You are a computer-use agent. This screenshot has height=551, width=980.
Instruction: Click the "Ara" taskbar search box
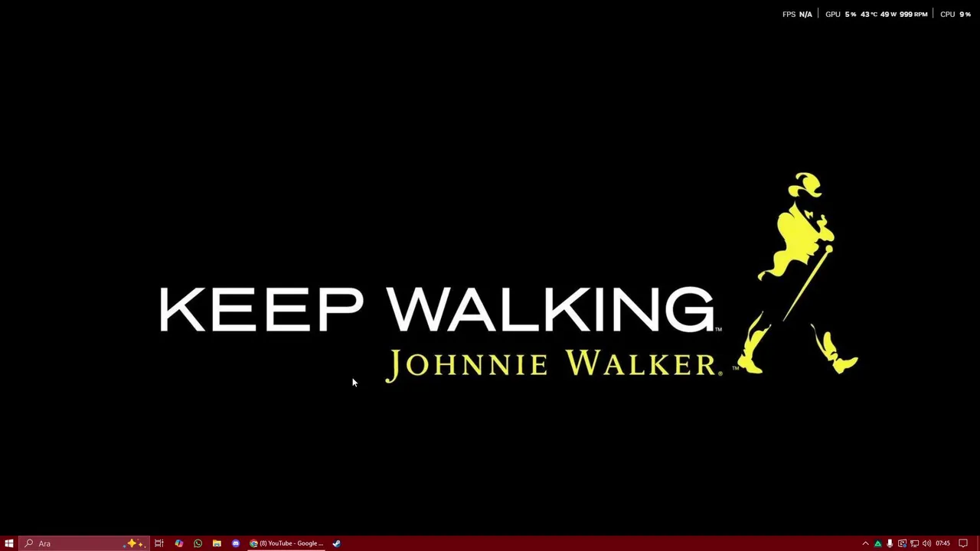click(x=84, y=543)
